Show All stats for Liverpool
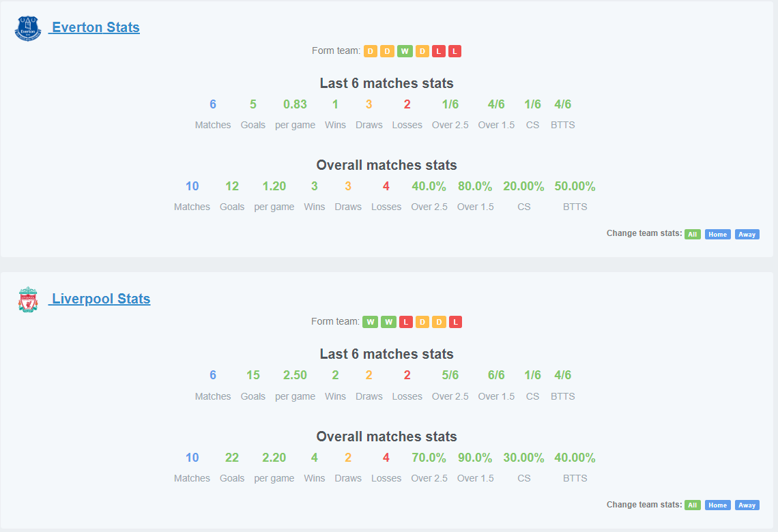This screenshot has width=778, height=532. 693,505
